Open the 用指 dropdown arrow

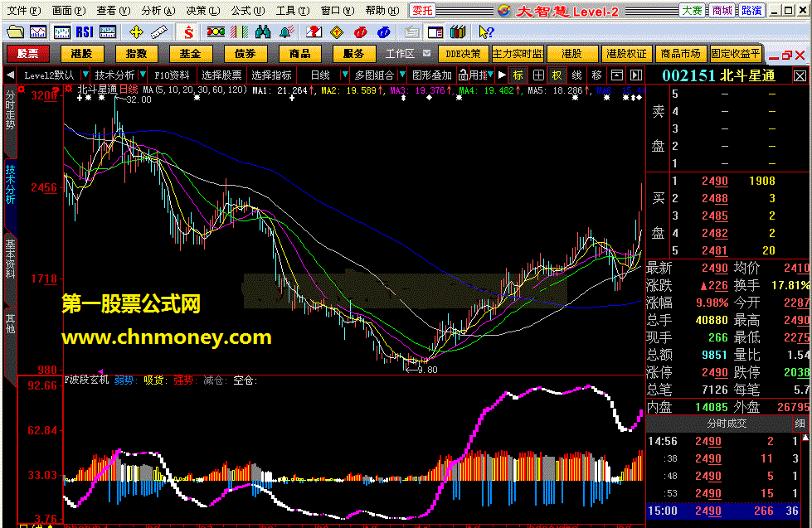point(490,75)
